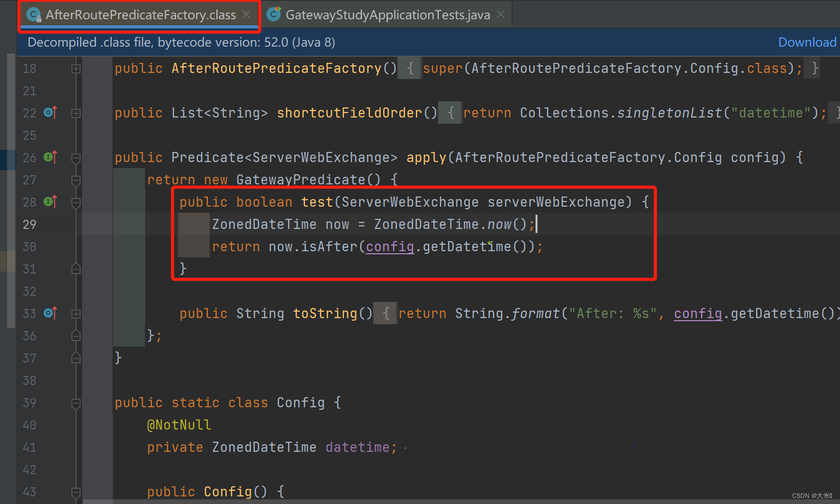Viewport: 840px width, 504px height.
Task: Click the folded code placeholder brace on line 18
Action: coord(410,68)
